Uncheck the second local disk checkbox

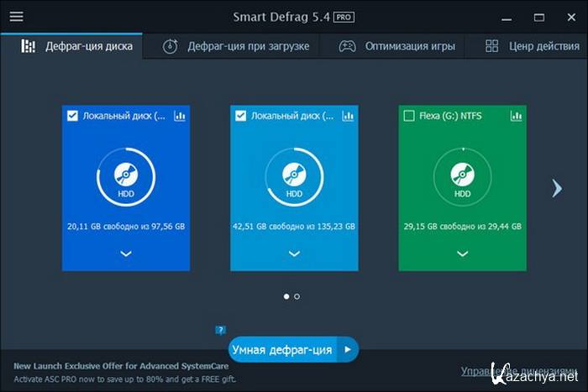click(241, 116)
